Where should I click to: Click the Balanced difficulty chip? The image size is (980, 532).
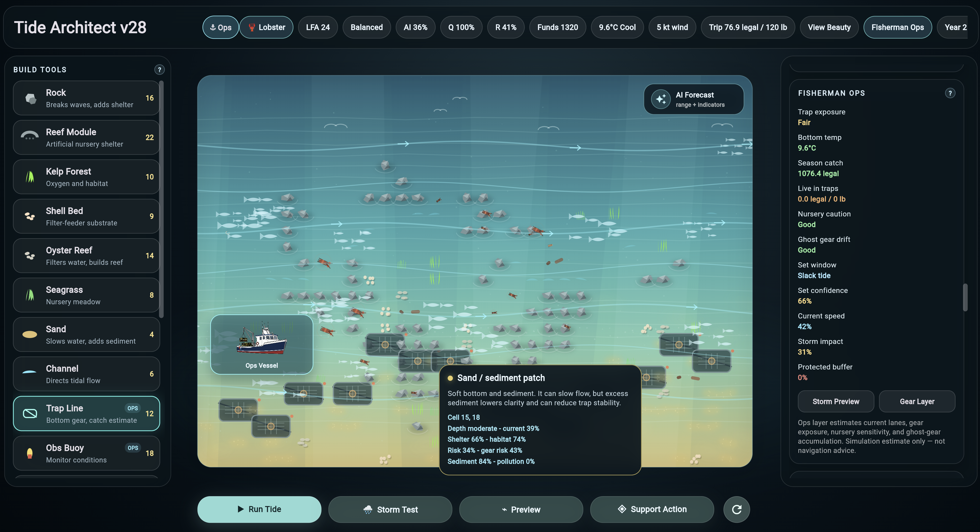pyautogui.click(x=366, y=27)
